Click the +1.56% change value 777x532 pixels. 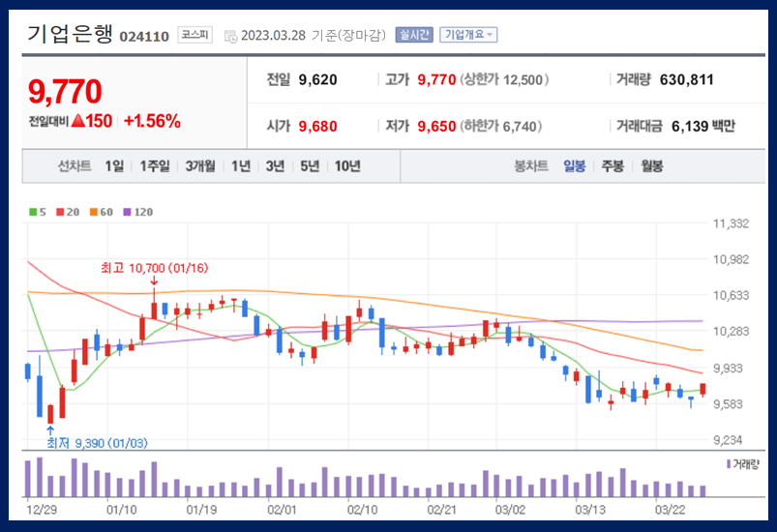(x=152, y=121)
